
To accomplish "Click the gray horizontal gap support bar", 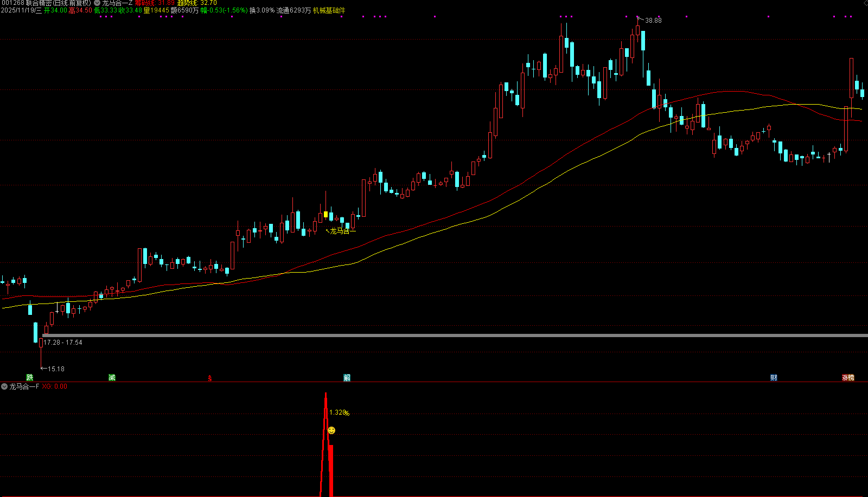I will click(x=455, y=335).
